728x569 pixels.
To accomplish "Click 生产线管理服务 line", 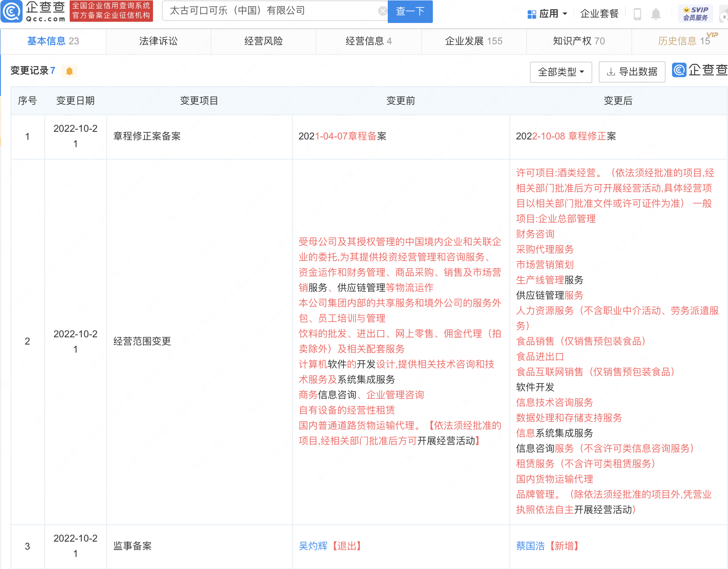I will click(x=550, y=280).
